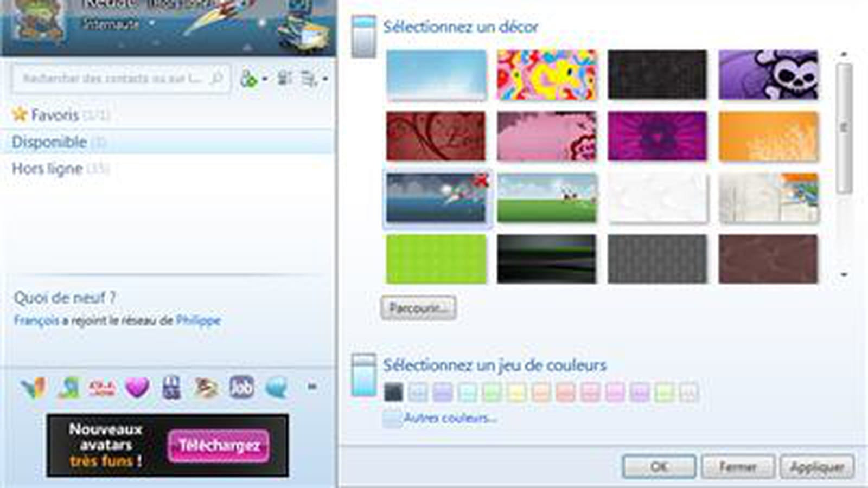Open the MSN butterfly icon
868x488 pixels.
click(34, 388)
